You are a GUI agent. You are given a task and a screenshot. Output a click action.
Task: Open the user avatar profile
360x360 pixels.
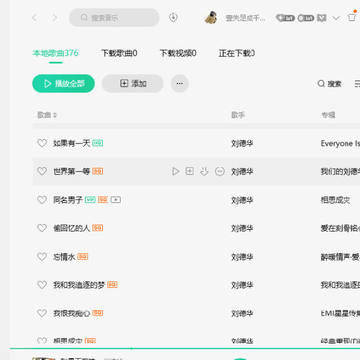211,17
